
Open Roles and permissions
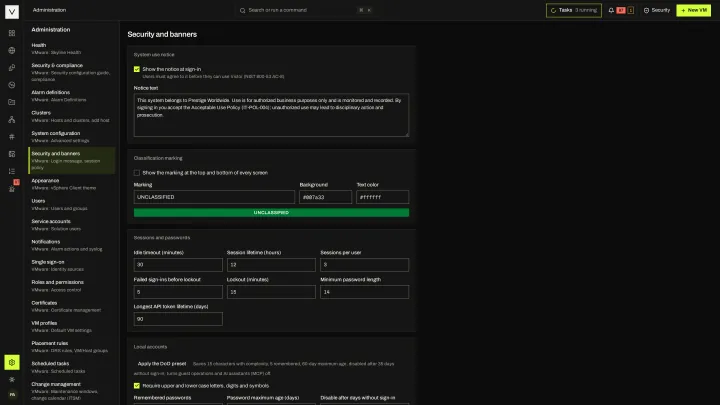coord(72,286)
